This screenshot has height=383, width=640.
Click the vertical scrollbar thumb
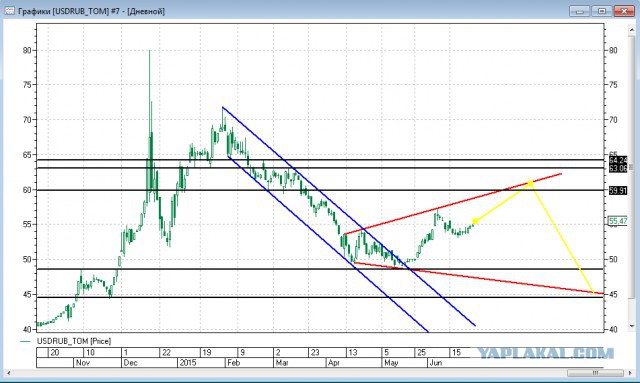click(632, 167)
